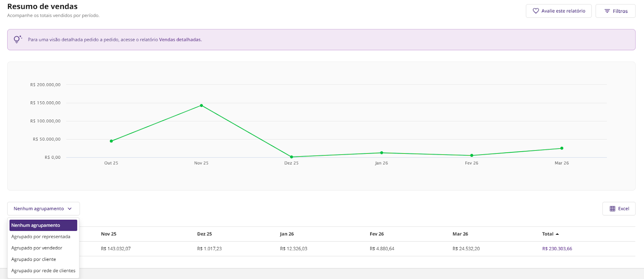This screenshot has width=644, height=279.
Task: Click the Fev 26 chart data point
Action: (x=472, y=155)
